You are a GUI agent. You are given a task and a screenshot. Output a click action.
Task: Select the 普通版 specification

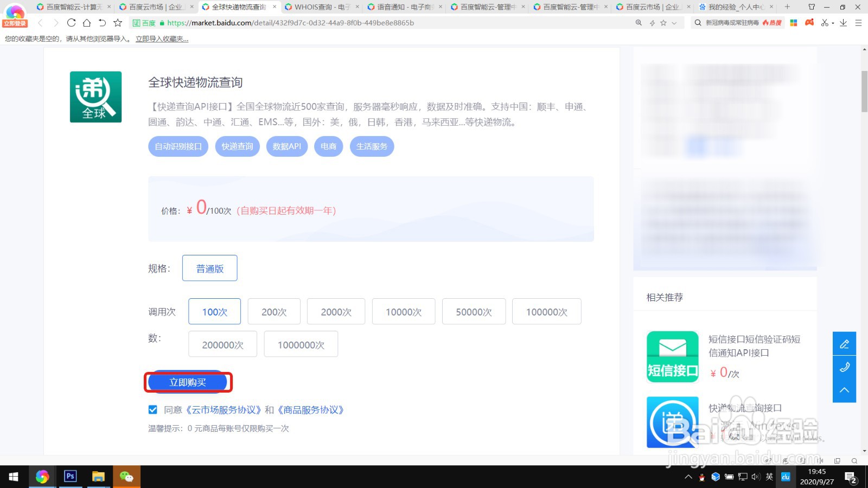click(209, 267)
